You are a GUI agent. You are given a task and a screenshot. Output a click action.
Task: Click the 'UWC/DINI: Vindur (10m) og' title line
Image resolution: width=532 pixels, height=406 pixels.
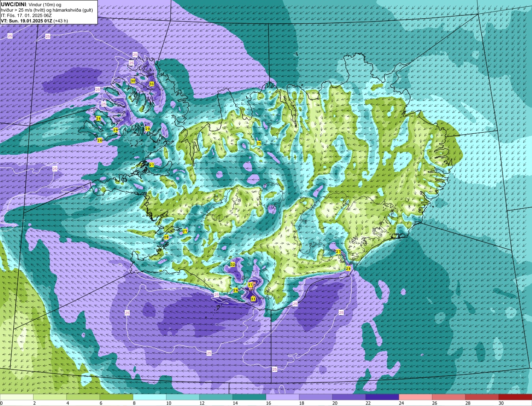click(x=31, y=4)
